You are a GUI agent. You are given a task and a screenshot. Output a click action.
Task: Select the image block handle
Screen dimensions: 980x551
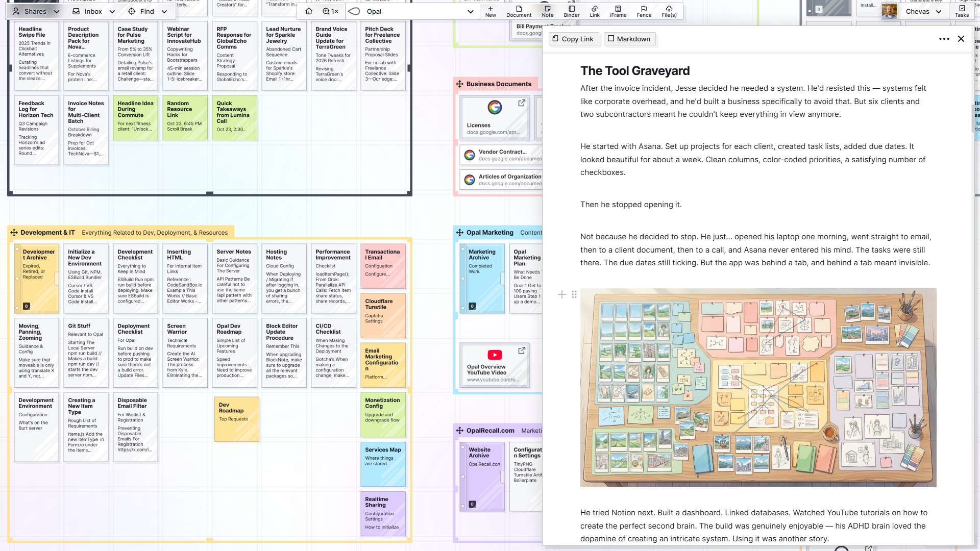[574, 294]
